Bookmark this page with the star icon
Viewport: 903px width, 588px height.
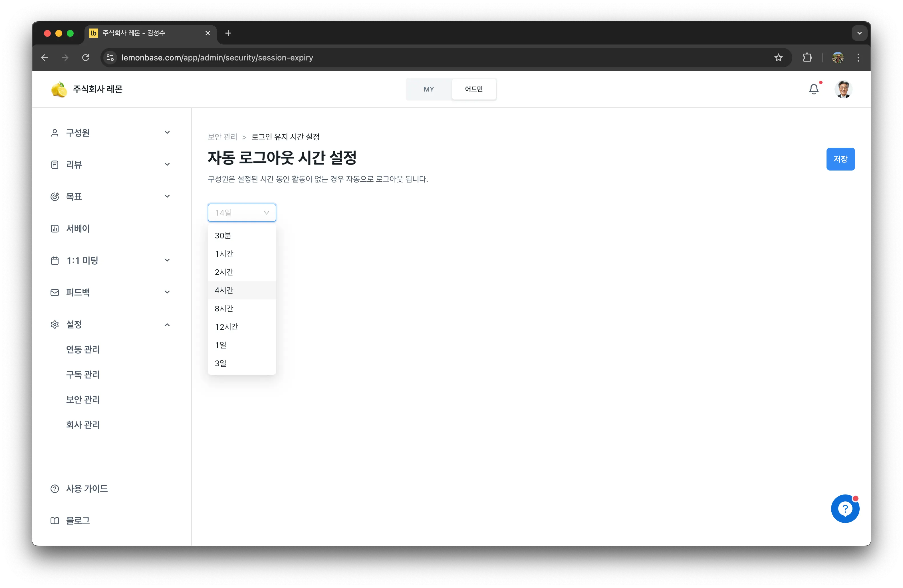click(779, 58)
